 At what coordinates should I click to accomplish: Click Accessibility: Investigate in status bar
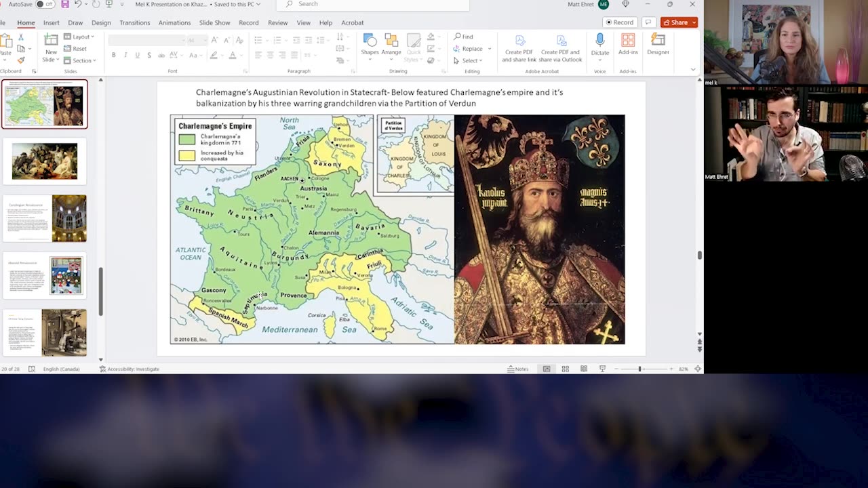pos(129,369)
